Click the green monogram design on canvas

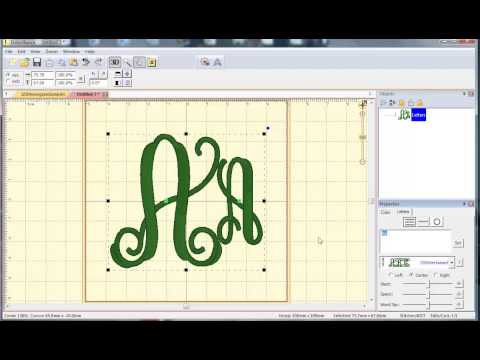pyautogui.click(x=186, y=200)
